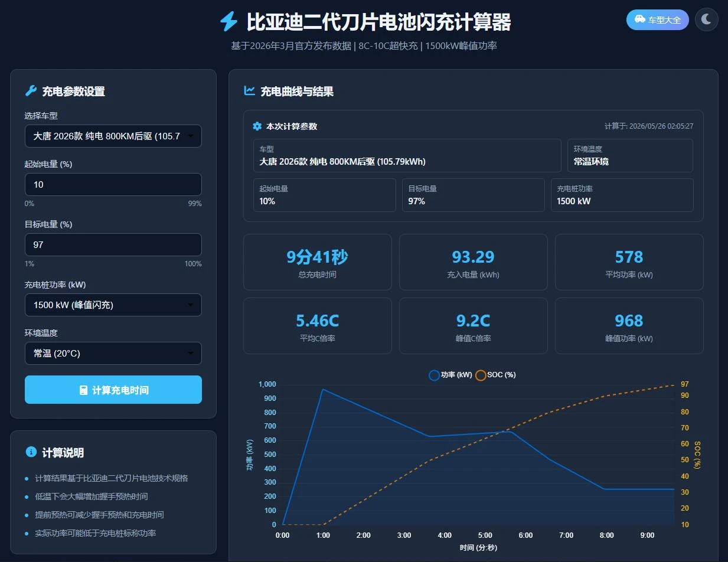Click the 起始电量 10% parameter card

click(325, 195)
